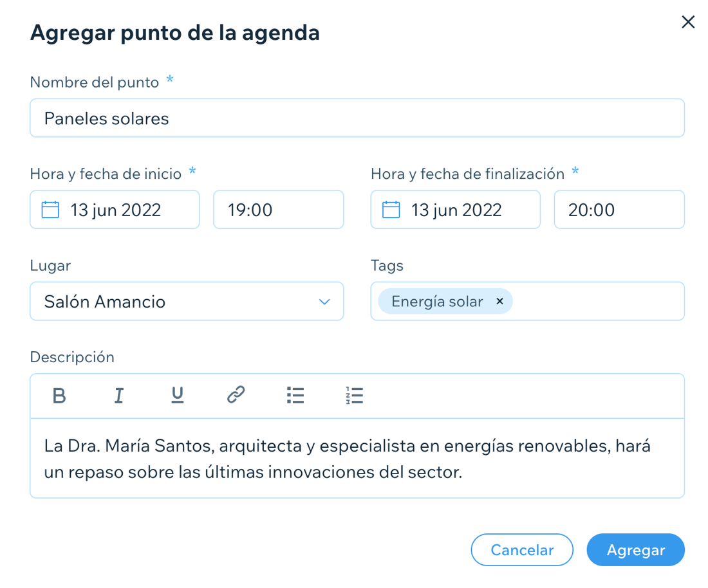Select the Nombre del punto text field

pyautogui.click(x=357, y=118)
